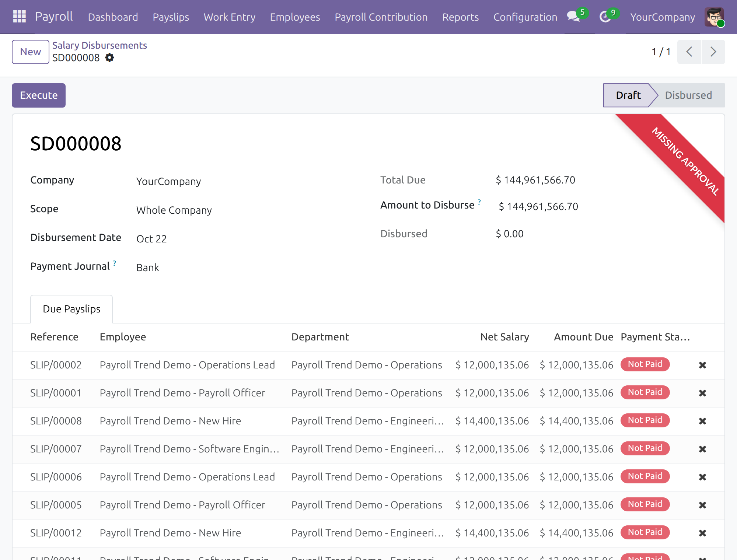Viewport: 737px width, 560px height.
Task: Open the gear actions menu beside SD000008
Action: point(109,58)
